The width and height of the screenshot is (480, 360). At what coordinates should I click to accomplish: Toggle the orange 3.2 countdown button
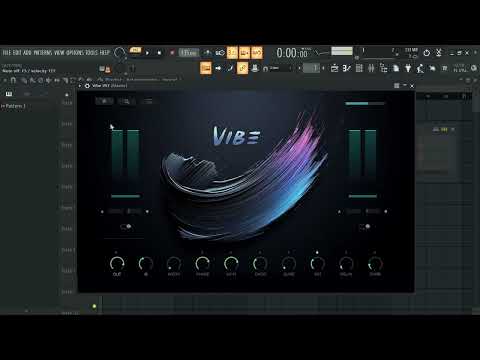(232, 53)
